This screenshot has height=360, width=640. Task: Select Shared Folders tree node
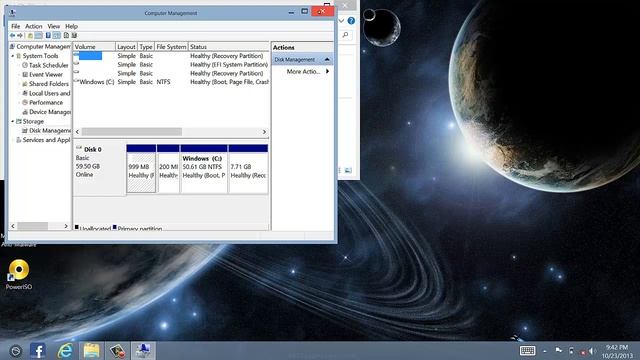[x=49, y=84]
